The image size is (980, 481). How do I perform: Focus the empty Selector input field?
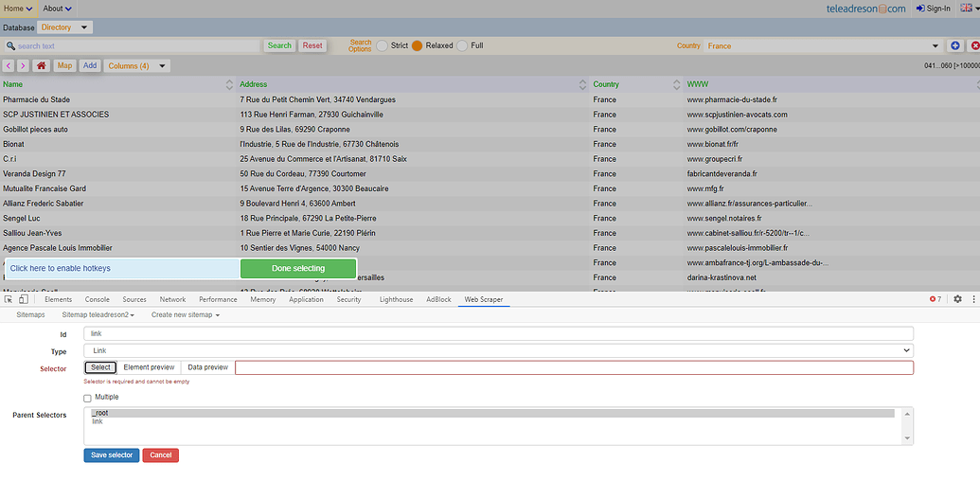(x=575, y=367)
